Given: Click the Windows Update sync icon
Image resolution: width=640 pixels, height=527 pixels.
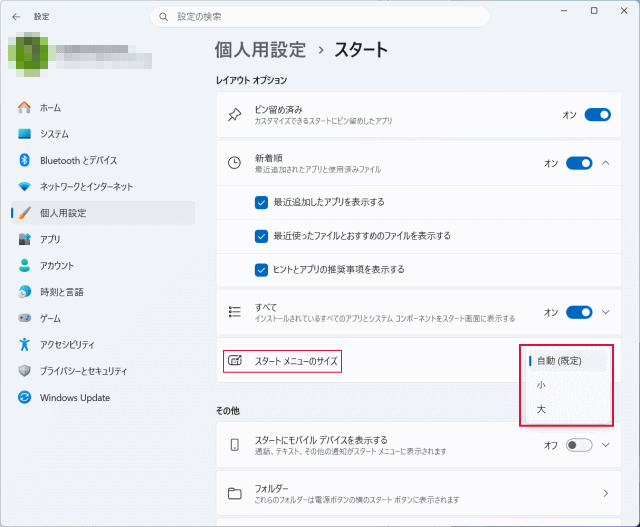Looking at the screenshot, I should 24,397.
